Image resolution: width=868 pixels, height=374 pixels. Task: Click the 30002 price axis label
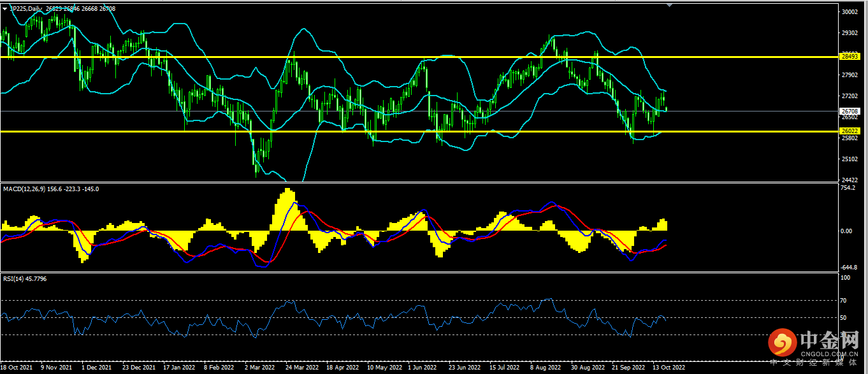tap(850, 12)
